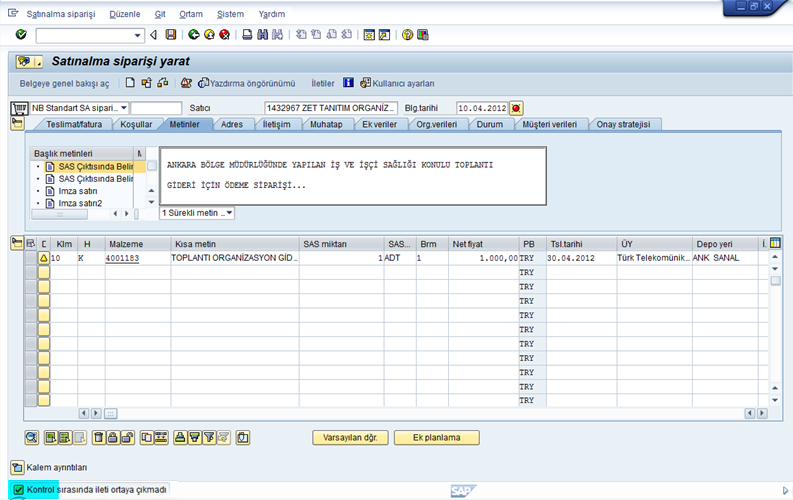Click Belgeye genel bakışı aç
This screenshot has width=793, height=500.
[64, 83]
